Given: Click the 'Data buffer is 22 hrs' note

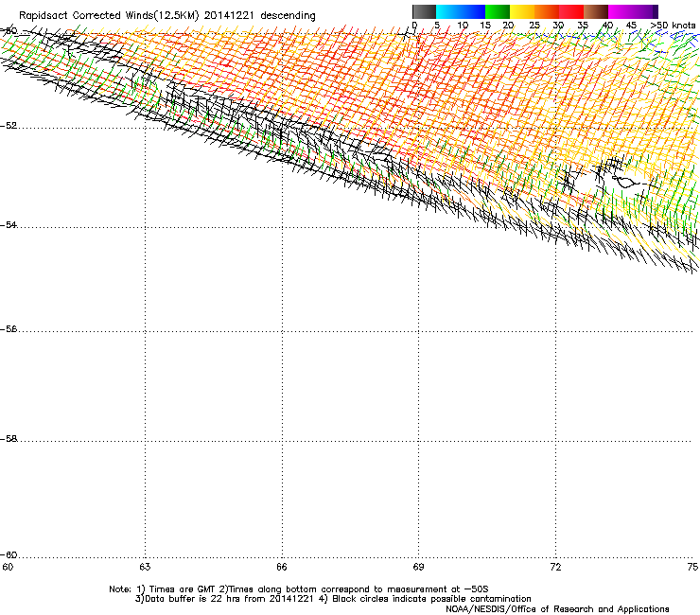Looking at the screenshot, I should (x=193, y=599).
